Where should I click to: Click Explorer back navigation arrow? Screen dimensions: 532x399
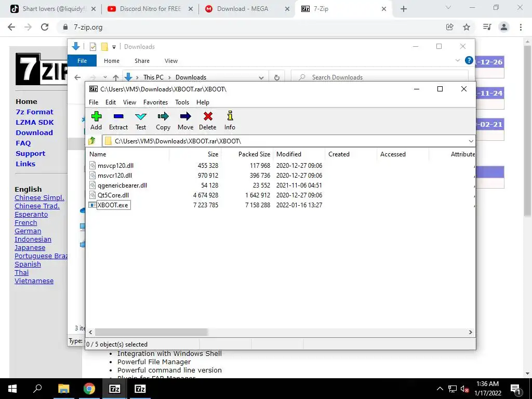[77, 77]
